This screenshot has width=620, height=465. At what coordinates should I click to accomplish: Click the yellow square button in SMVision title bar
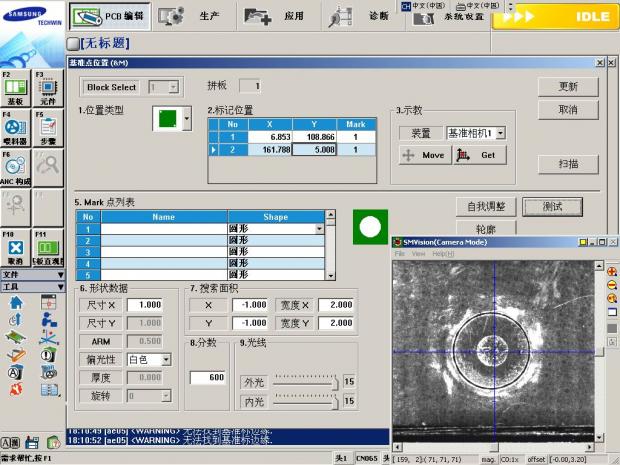[x=582, y=242]
